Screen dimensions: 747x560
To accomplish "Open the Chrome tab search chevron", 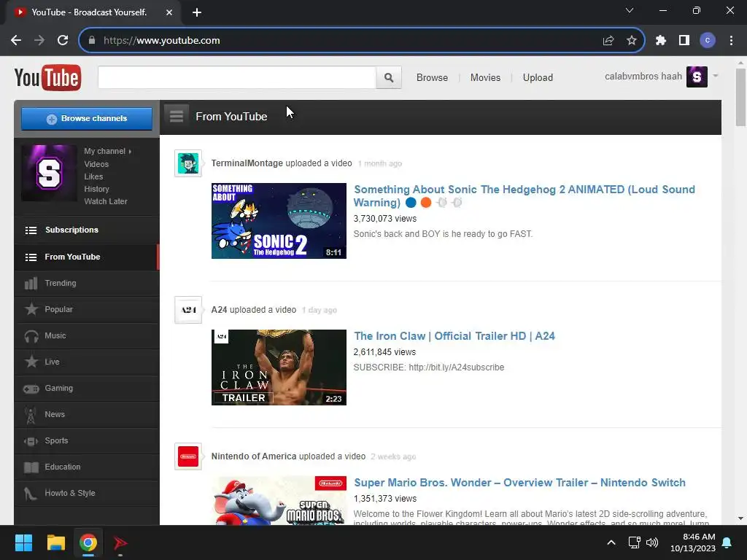I will [x=630, y=10].
